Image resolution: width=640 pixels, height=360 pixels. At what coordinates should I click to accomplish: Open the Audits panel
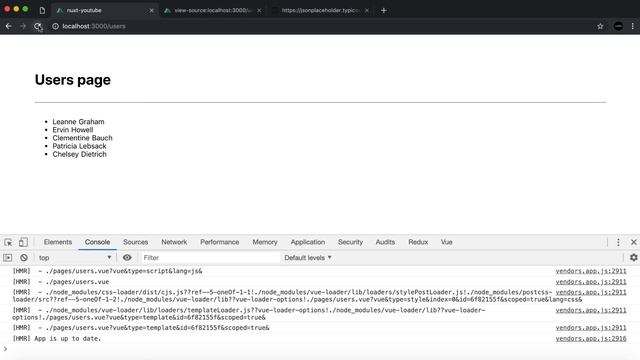[x=385, y=242]
